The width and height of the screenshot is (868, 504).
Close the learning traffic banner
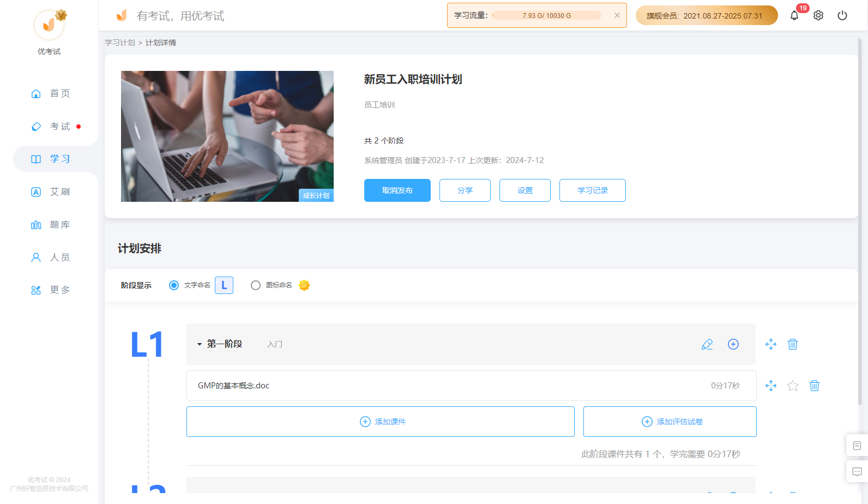pos(617,15)
